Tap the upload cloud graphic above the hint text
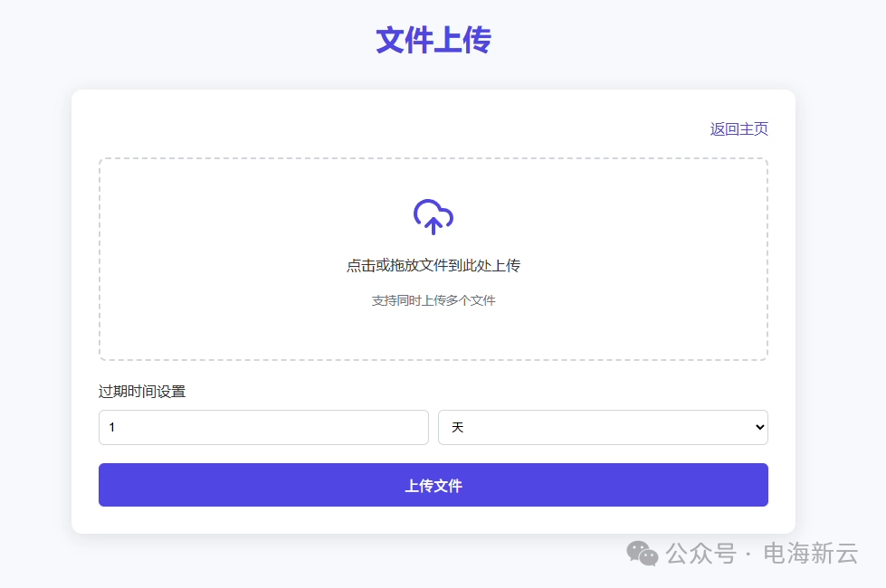This screenshot has height=588, width=886. pyautogui.click(x=433, y=215)
